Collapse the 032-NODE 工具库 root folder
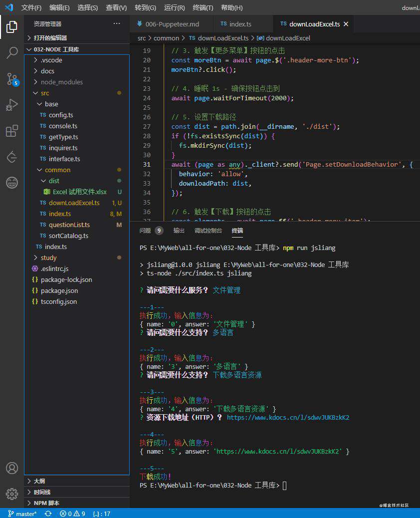 [77, 49]
